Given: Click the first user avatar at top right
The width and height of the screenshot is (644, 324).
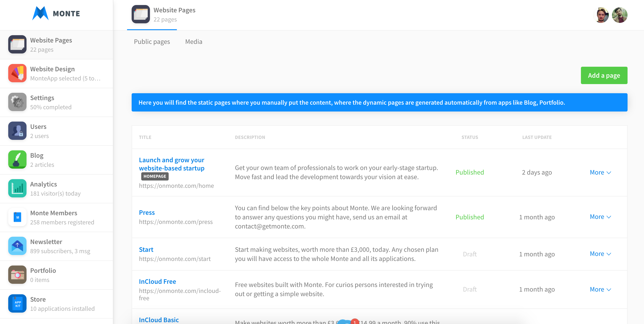Looking at the screenshot, I should point(601,15).
